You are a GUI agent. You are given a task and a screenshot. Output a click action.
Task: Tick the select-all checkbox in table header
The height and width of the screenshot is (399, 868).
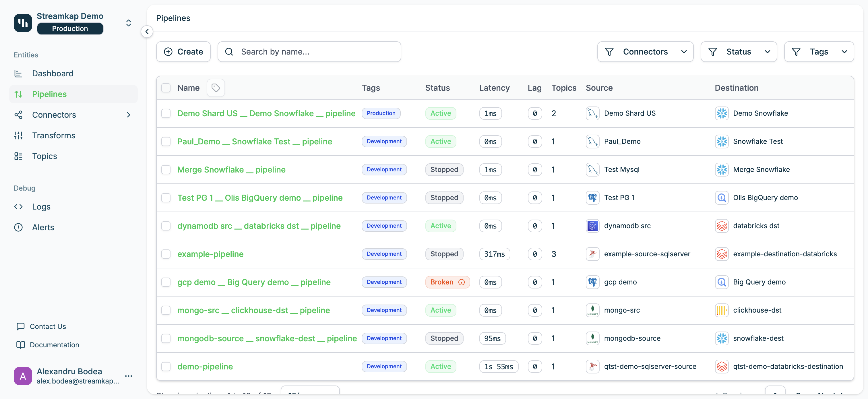166,88
